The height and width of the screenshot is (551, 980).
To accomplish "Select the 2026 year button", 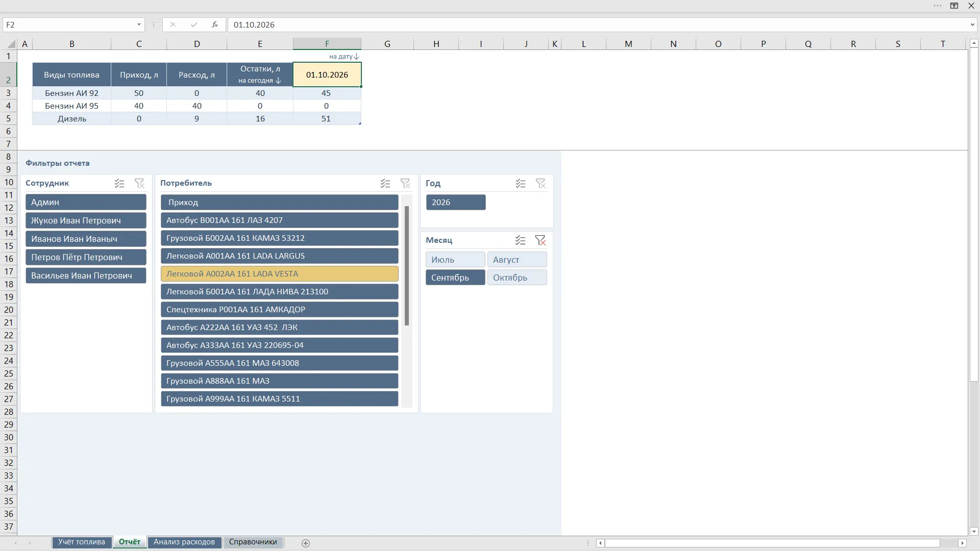I will (456, 203).
